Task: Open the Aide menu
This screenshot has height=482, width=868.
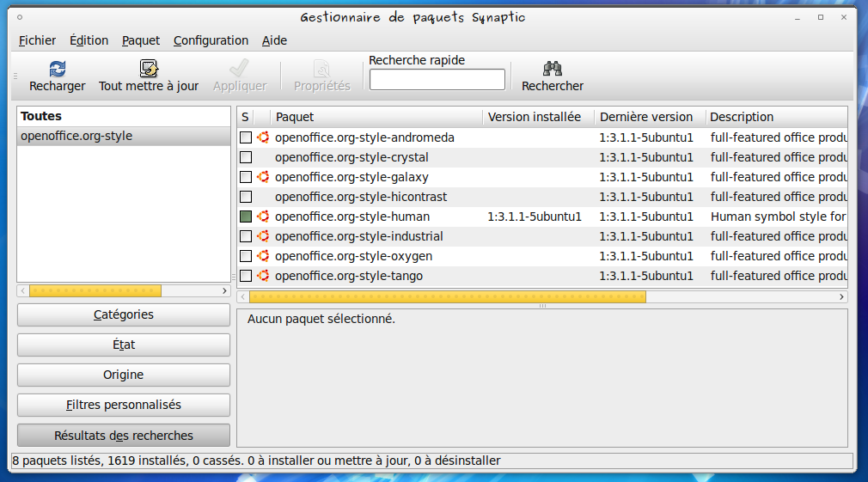Action: (x=274, y=40)
